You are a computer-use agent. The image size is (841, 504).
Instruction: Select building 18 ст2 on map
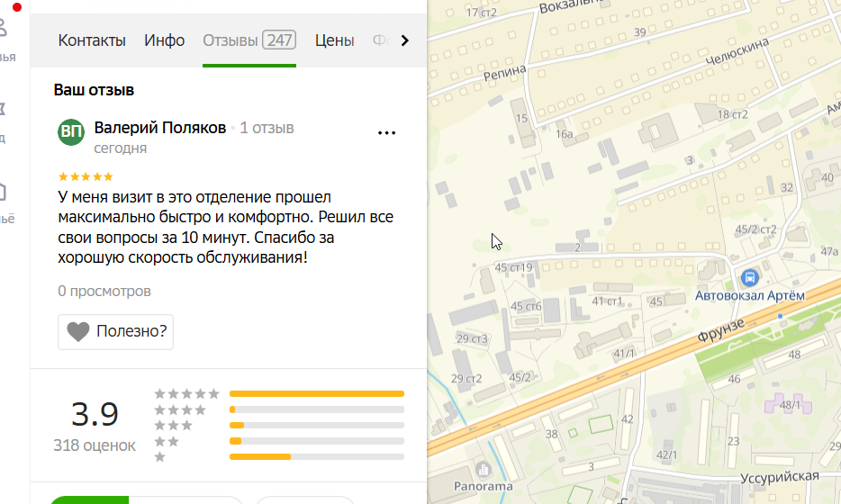click(x=733, y=114)
